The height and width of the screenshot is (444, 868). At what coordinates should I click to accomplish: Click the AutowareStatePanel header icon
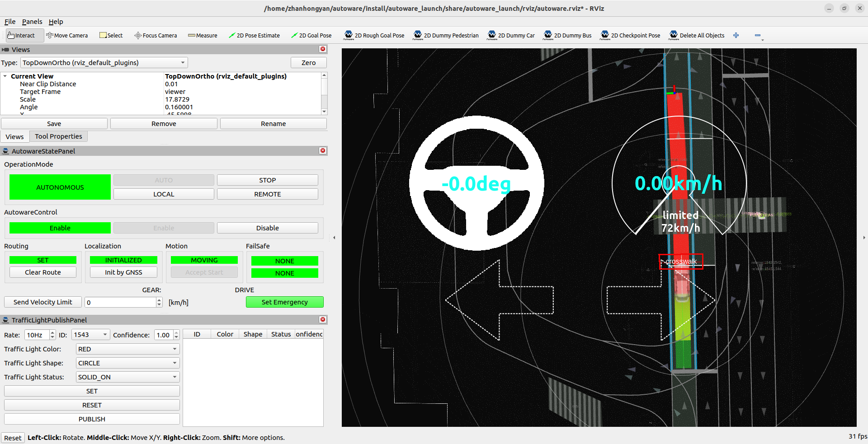[5, 151]
